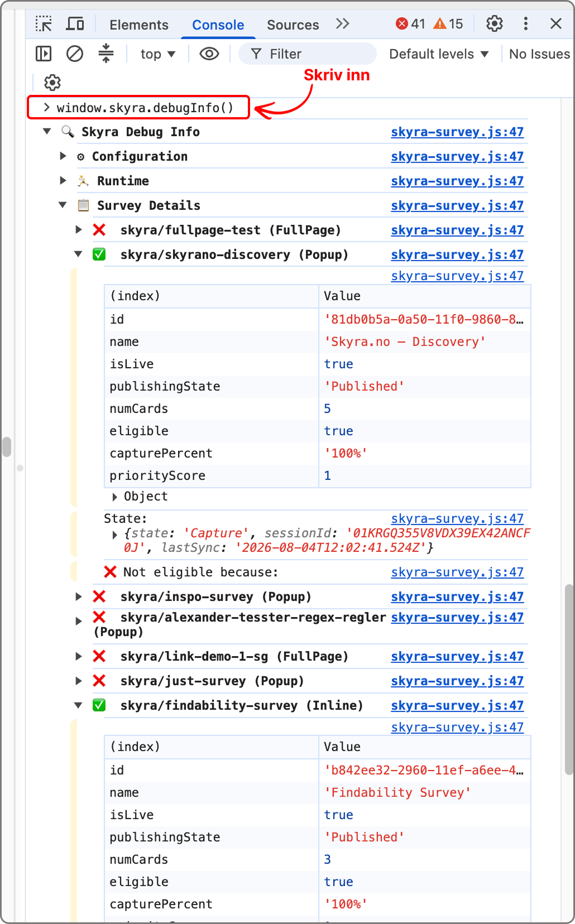Viewport: 575px width, 924px height.
Task: Clear console with the circle-slash icon
Action: [75, 54]
